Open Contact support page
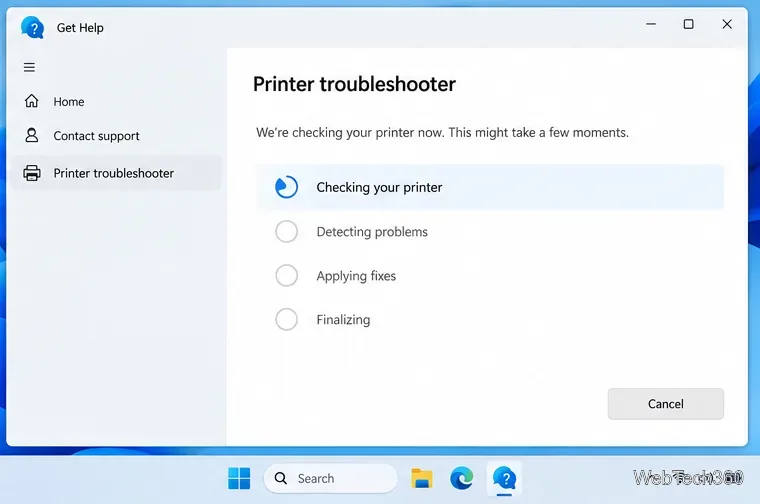This screenshot has width=760, height=504. coord(116,136)
